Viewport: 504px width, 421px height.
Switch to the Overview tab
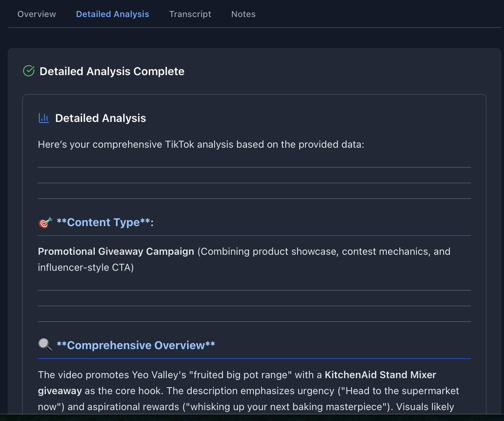[x=37, y=14]
